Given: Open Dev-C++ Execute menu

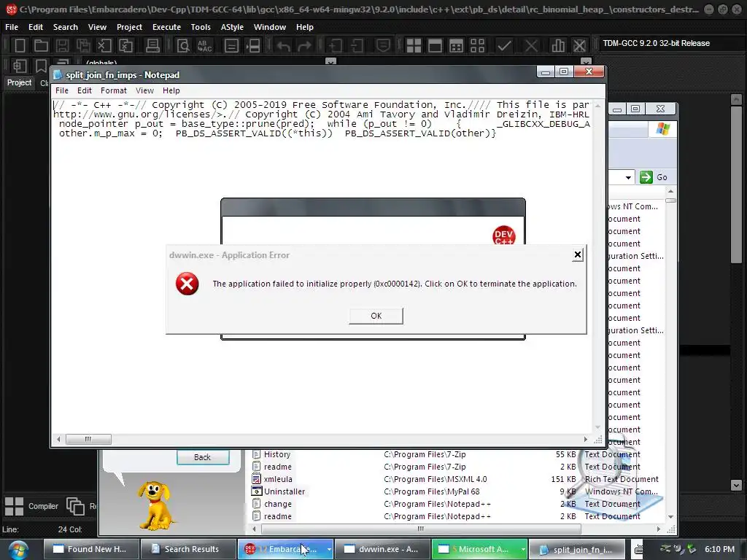Looking at the screenshot, I should (166, 27).
